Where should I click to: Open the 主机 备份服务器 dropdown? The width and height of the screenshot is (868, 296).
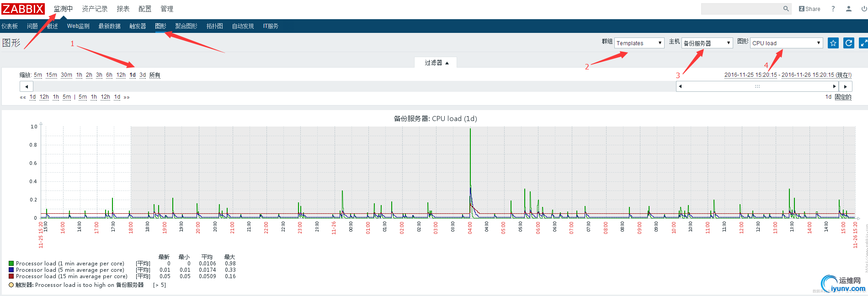[707, 43]
